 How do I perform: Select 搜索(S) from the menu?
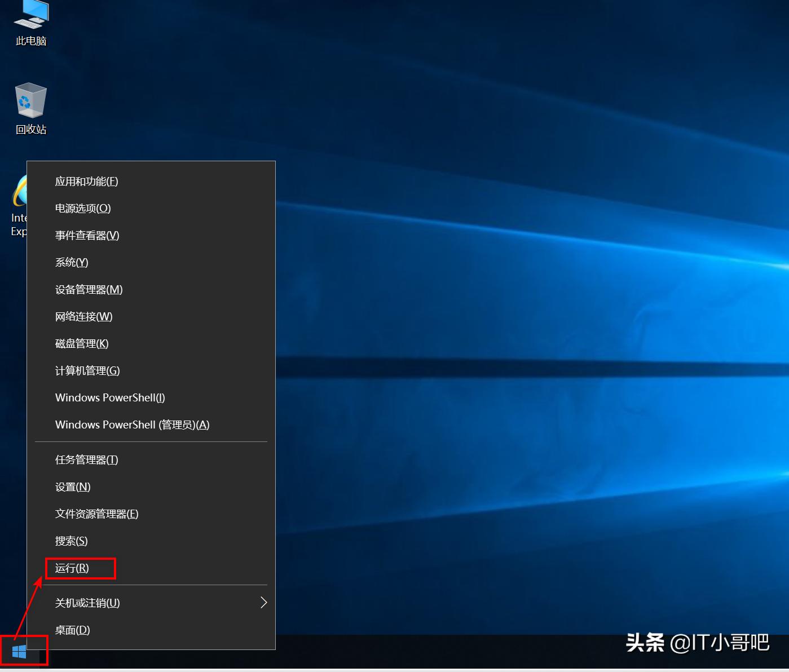tap(71, 541)
